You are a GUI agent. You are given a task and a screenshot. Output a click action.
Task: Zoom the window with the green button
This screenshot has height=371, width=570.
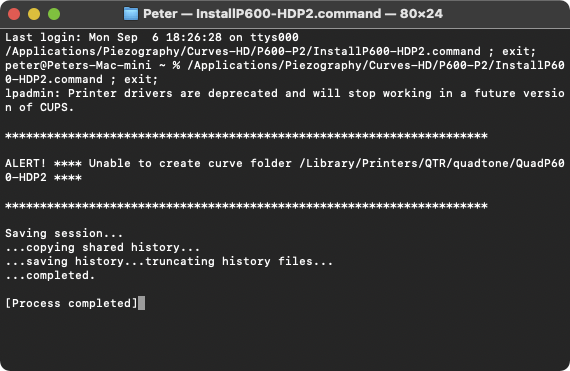(x=54, y=14)
